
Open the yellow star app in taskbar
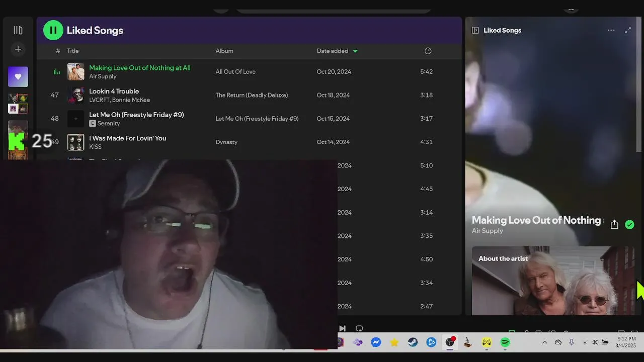pos(394,342)
